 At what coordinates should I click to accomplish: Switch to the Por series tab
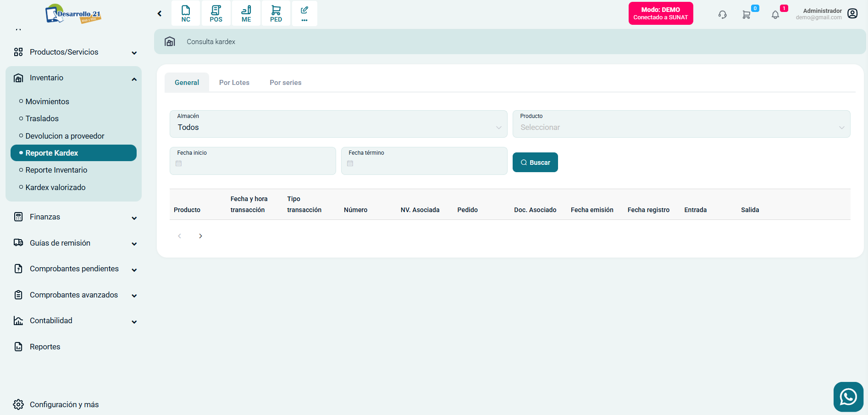285,83
